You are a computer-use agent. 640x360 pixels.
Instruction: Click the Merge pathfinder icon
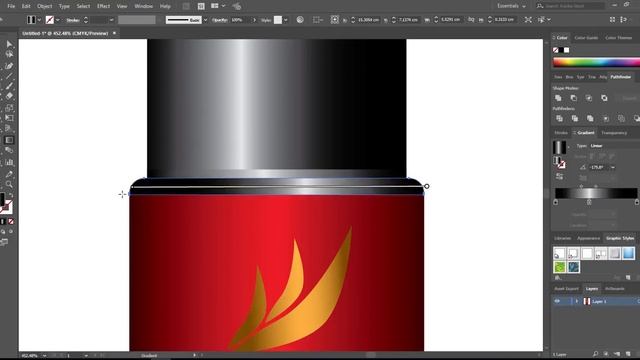[x=590, y=118]
